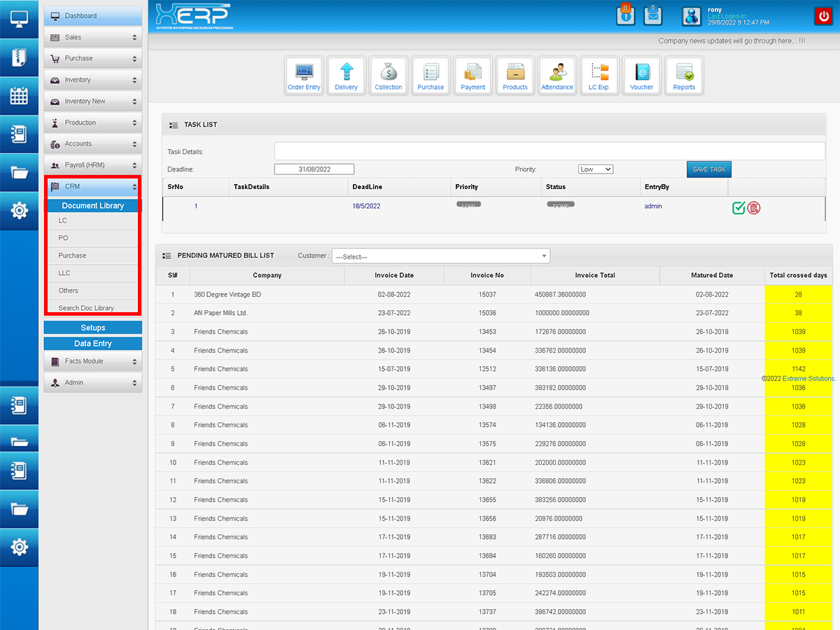Expand the Sales menu in sidebar

[x=93, y=37]
